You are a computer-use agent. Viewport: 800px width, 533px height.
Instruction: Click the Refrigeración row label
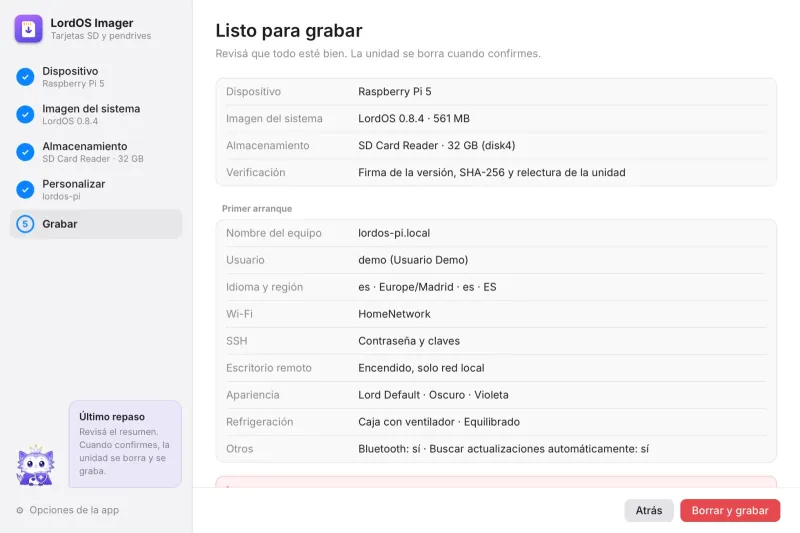coord(260,422)
